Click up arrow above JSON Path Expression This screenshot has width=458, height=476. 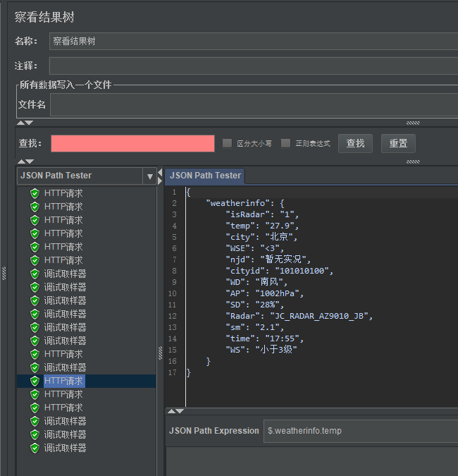171,411
